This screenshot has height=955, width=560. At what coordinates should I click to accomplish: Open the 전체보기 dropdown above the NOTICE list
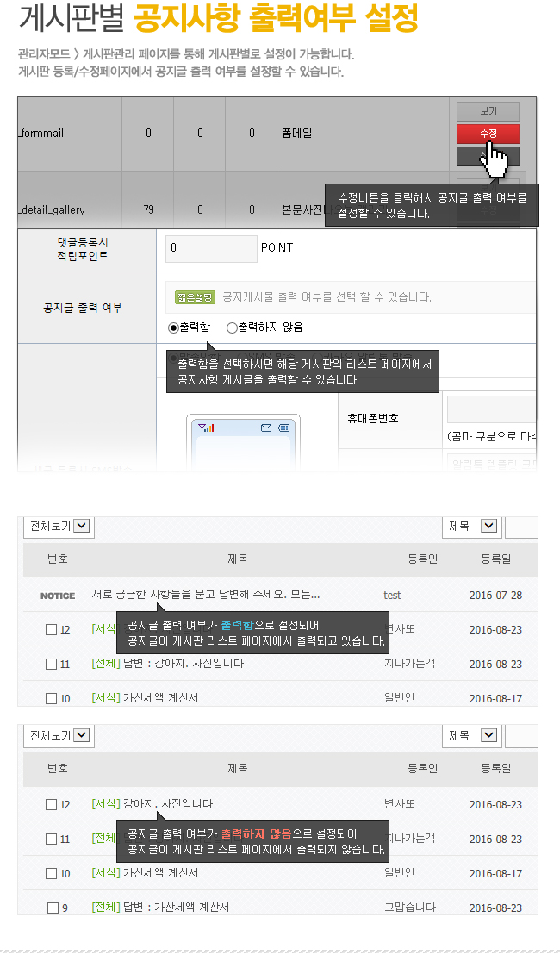coord(59,526)
